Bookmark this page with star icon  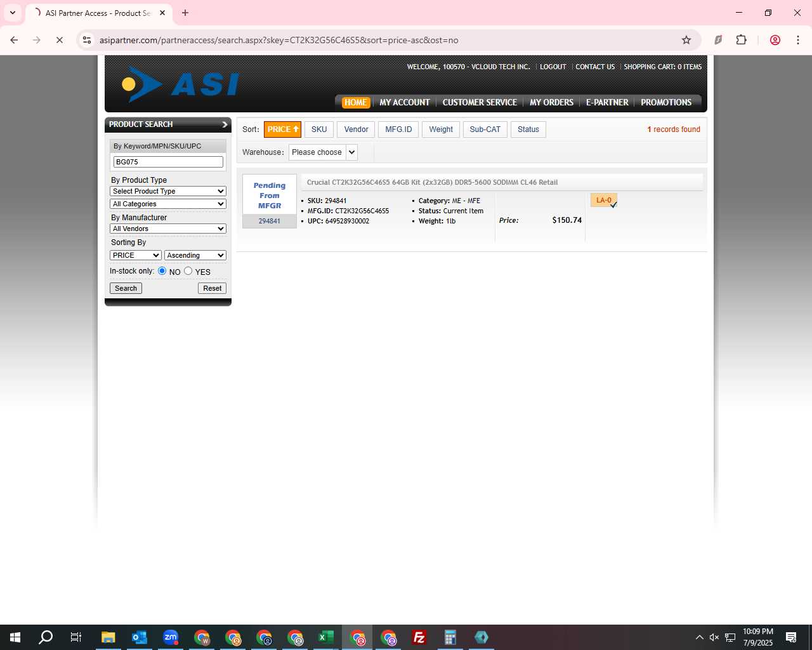pyautogui.click(x=686, y=40)
